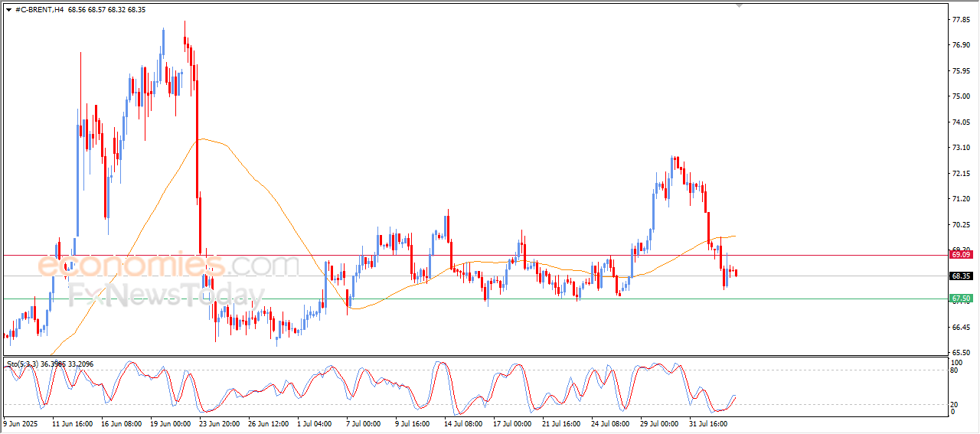The image size is (980, 434).
Task: Click the stochastic 20 level label
Action: pyautogui.click(x=954, y=404)
